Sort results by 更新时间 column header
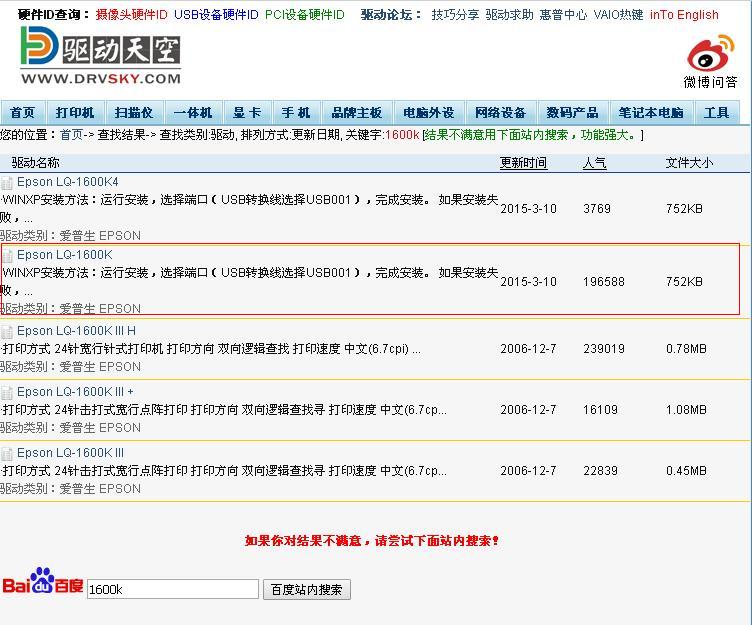This screenshot has height=625, width=752. pyautogui.click(x=523, y=163)
